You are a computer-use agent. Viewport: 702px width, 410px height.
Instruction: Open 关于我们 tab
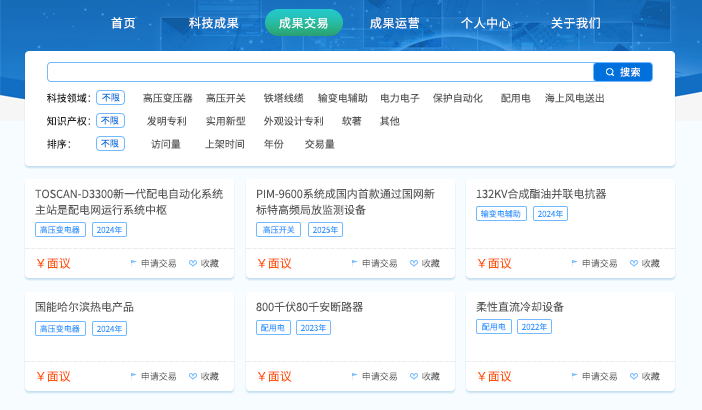576,23
